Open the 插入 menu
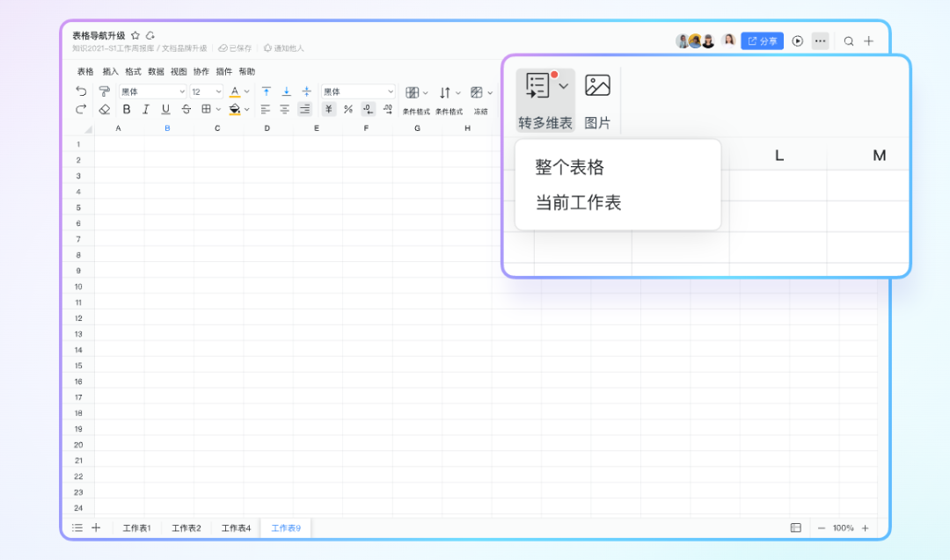Image resolution: width=950 pixels, height=560 pixels. (110, 72)
